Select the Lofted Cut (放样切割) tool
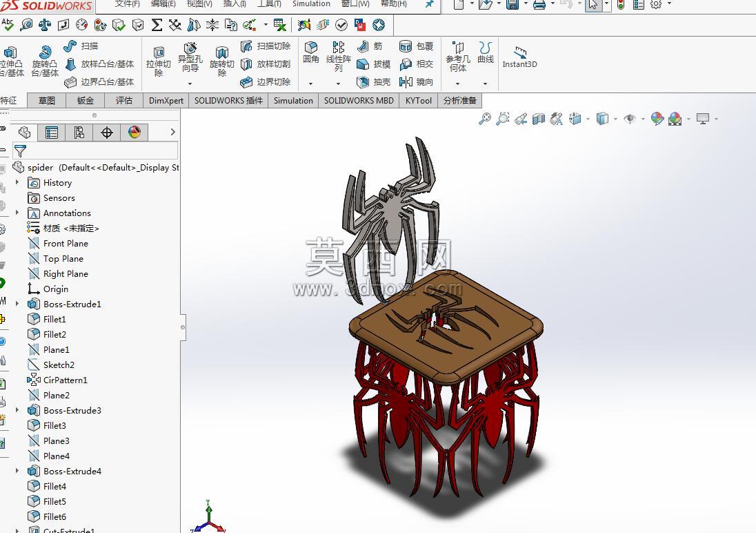Screen dimensions: 756x533 pos(266,64)
